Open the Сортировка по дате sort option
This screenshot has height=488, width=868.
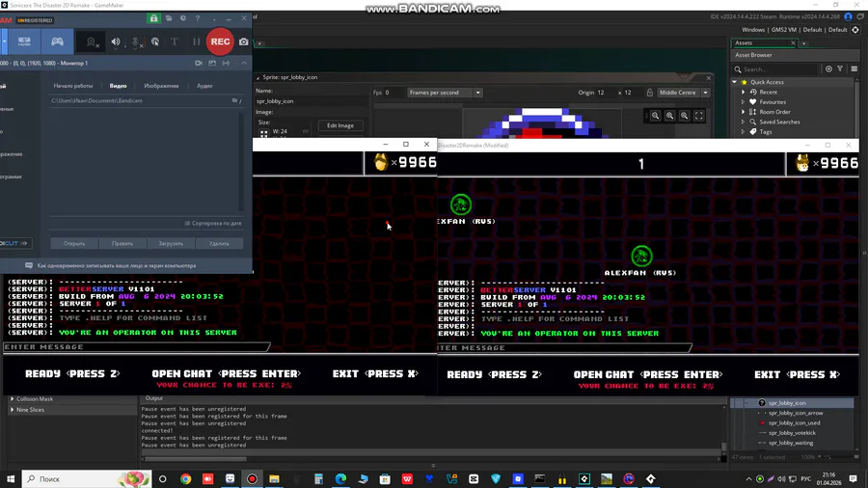213,224
